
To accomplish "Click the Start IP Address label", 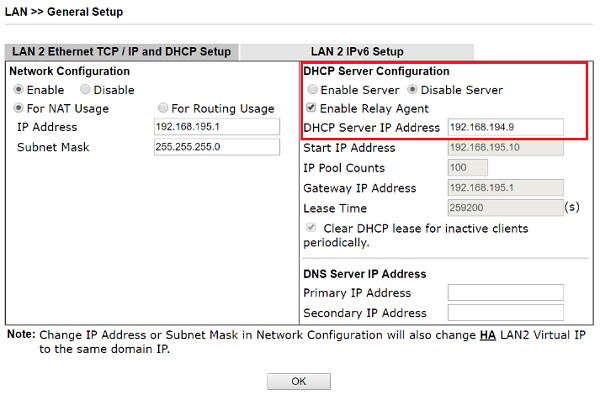I will coord(349,148).
